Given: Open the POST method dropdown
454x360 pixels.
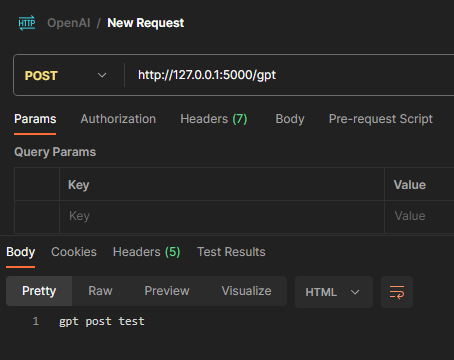Looking at the screenshot, I should click(x=67, y=75).
